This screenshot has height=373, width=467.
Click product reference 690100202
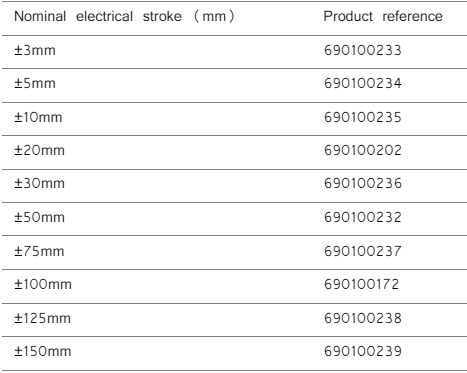(363, 150)
